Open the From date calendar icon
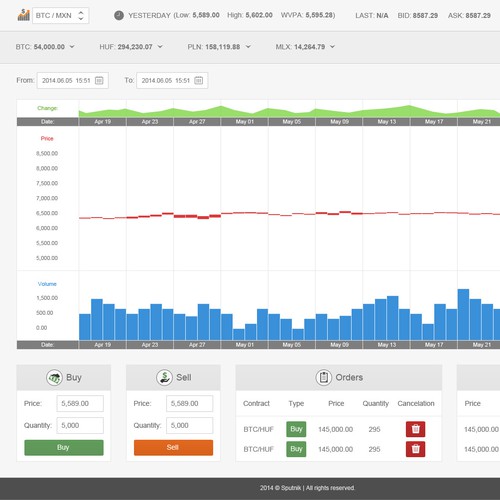 point(99,80)
